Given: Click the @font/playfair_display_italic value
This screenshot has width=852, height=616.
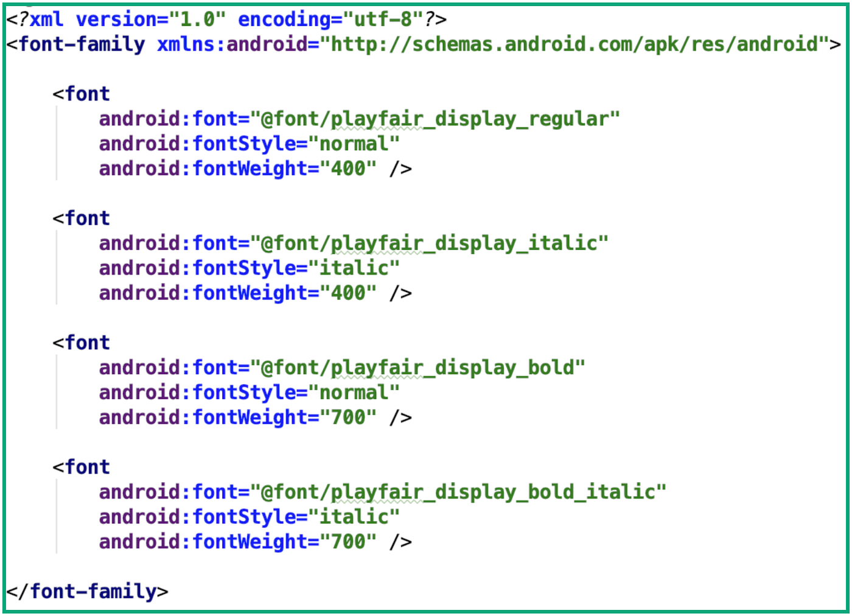Looking at the screenshot, I should pos(429,243).
